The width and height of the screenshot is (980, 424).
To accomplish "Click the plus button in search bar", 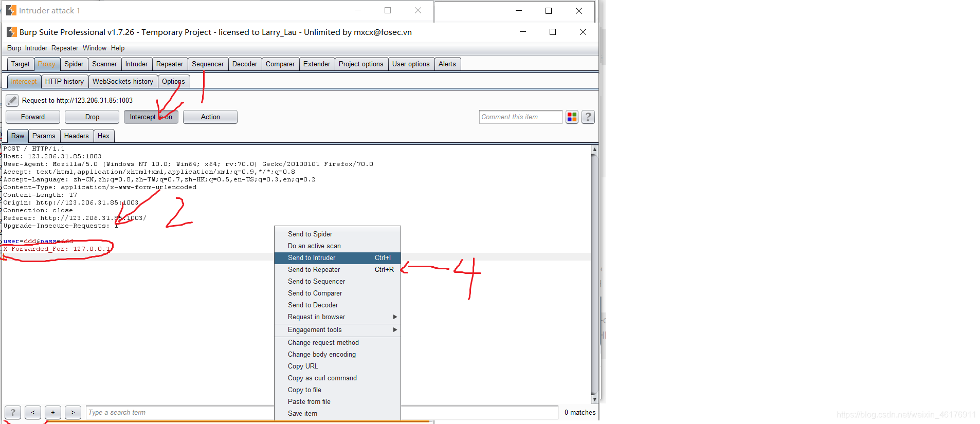I will pyautogui.click(x=53, y=412).
